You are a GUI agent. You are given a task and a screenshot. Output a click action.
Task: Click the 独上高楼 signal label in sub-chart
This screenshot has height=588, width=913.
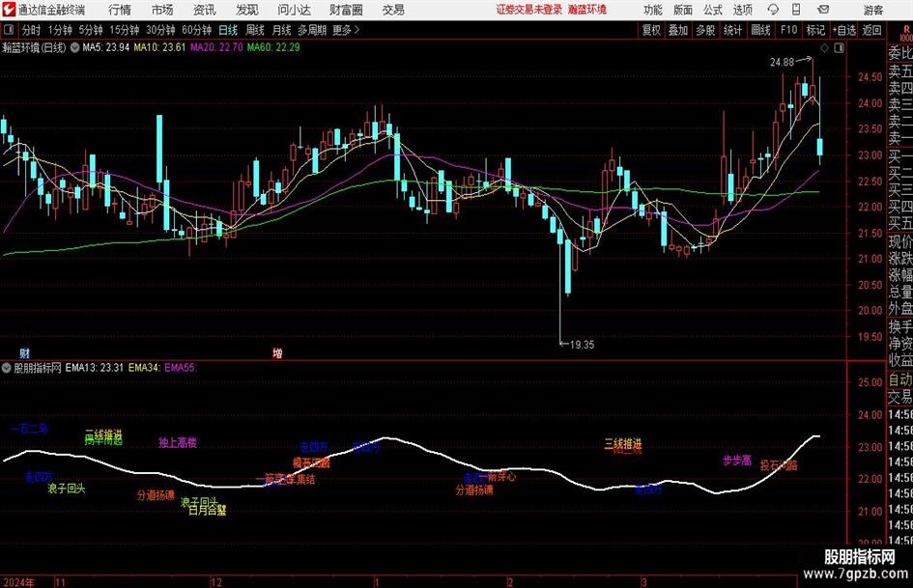pos(178,442)
